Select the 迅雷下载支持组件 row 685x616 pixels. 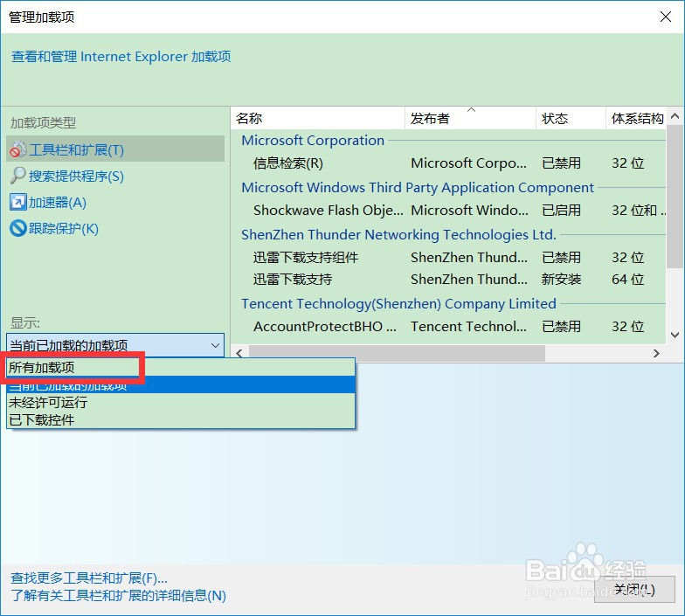pyautogui.click(x=448, y=257)
